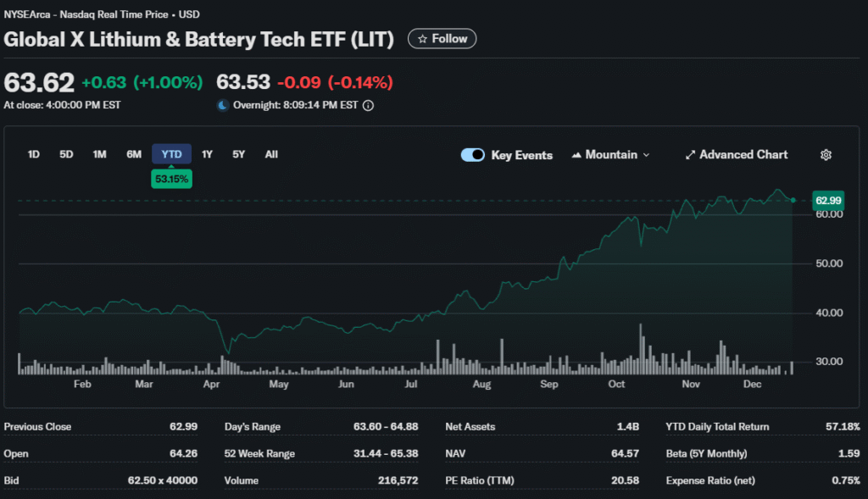The height and width of the screenshot is (499, 868).
Task: Click the info icon beside Overnight time
Action: pos(369,106)
